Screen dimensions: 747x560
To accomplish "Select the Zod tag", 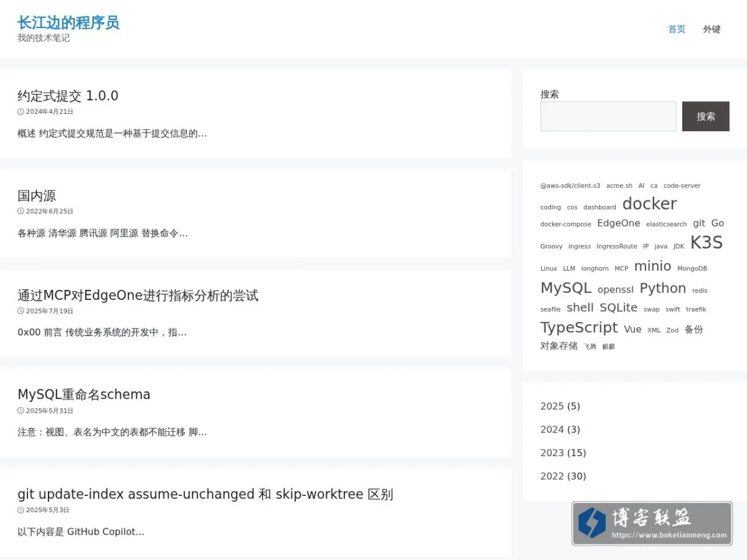I will pos(672,330).
